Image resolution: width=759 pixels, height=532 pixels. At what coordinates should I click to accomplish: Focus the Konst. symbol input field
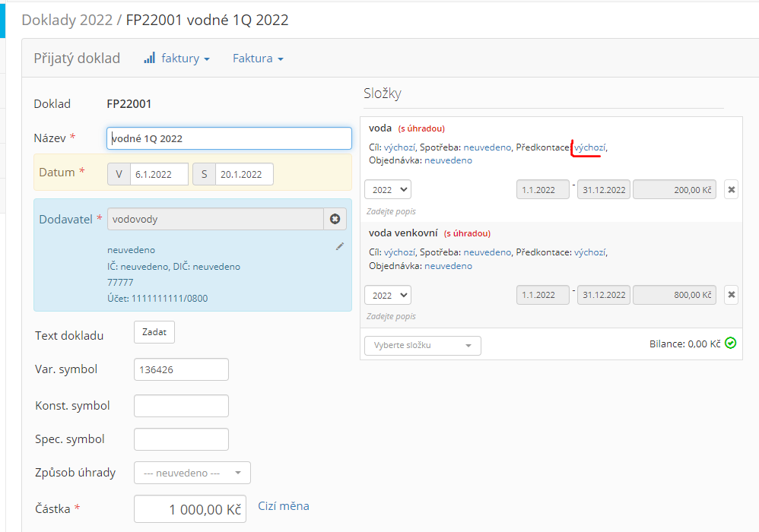pyautogui.click(x=181, y=406)
